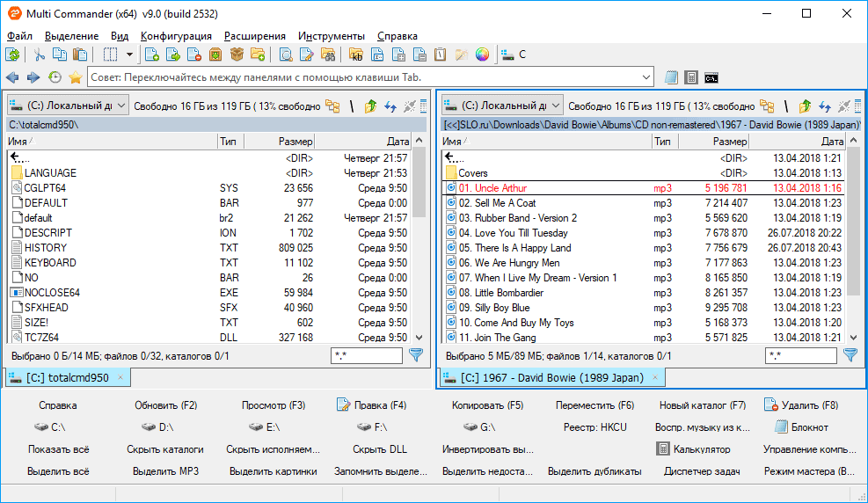Click the Скрыть DLL button
This screenshot has width=868, height=503.
click(x=380, y=449)
